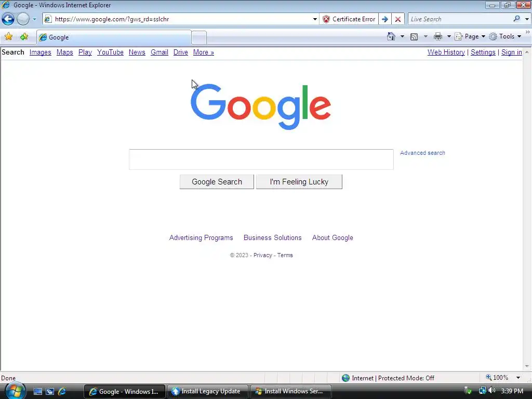532x399 pixels.
Task: Expand the Print options dropdown arrow
Action: click(448, 36)
